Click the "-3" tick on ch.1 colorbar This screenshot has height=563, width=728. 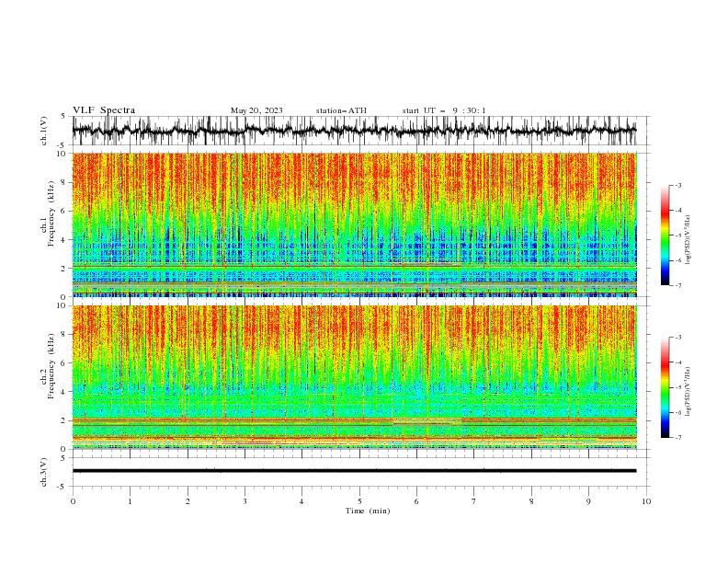(x=677, y=185)
